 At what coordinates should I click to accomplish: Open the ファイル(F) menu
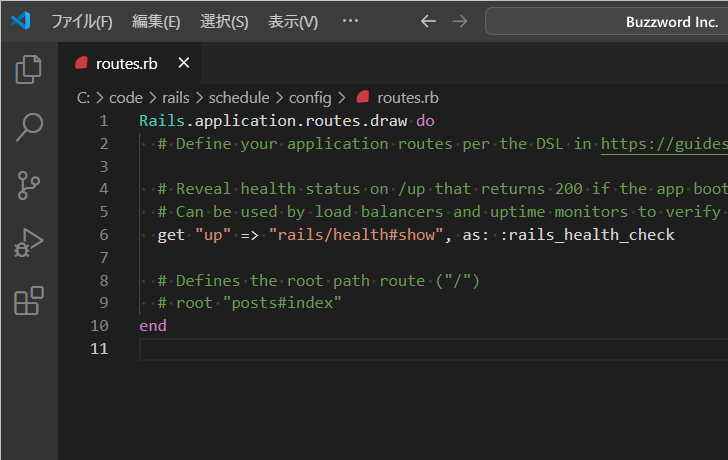pyautogui.click(x=82, y=21)
